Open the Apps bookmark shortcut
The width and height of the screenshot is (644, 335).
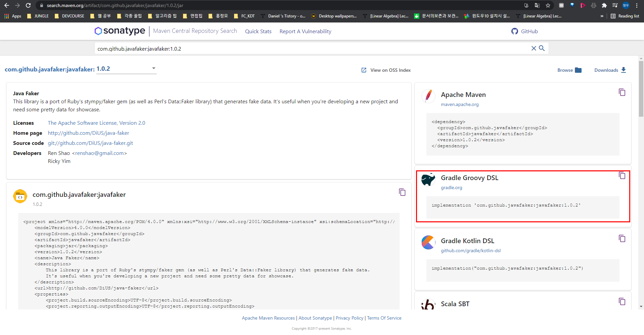tap(13, 16)
